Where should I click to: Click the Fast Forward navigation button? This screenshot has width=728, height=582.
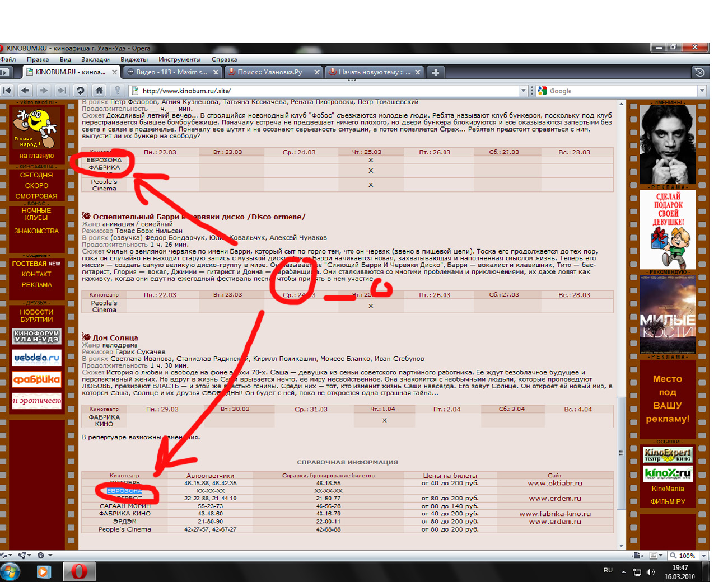coord(62,91)
